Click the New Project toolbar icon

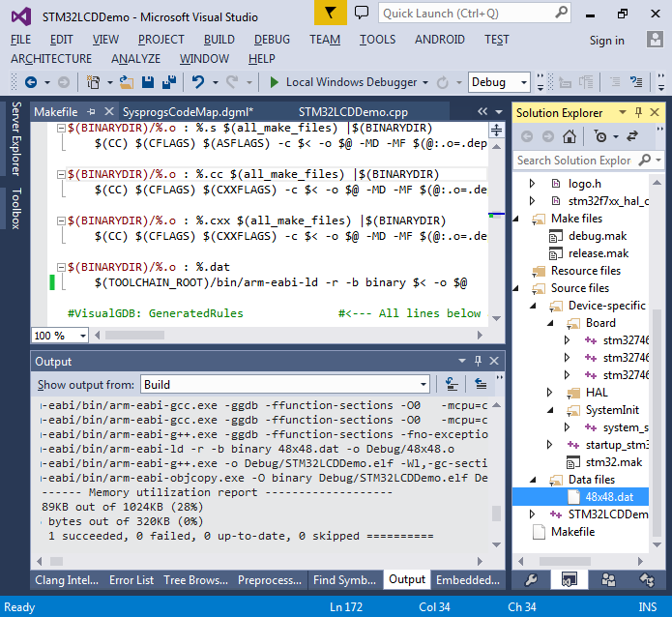coord(93,82)
